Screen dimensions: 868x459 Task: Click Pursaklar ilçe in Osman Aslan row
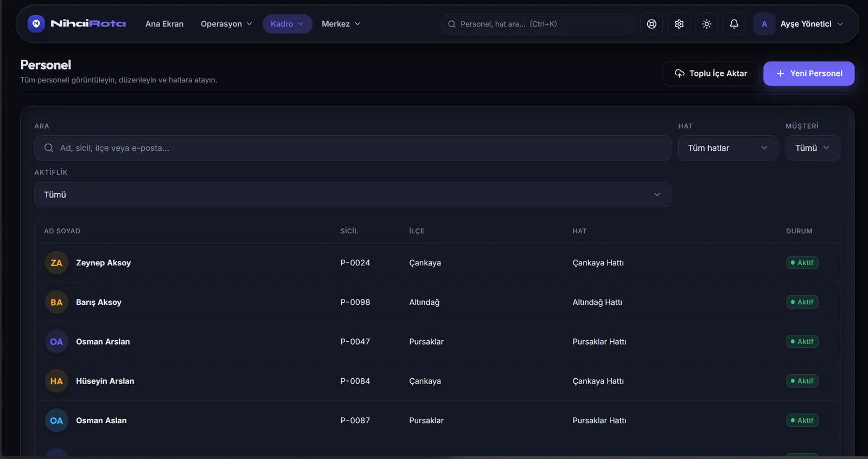point(426,420)
